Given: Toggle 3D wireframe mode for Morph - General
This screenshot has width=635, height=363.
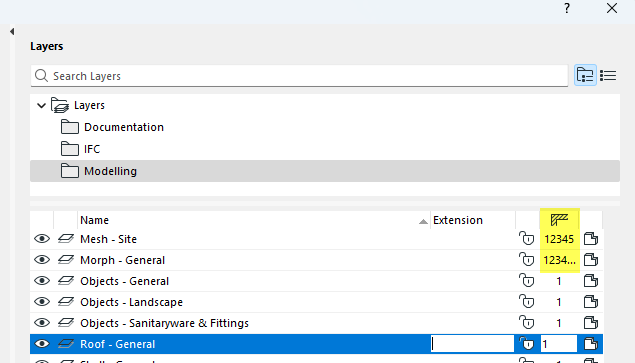Looking at the screenshot, I should pyautogui.click(x=66, y=260).
